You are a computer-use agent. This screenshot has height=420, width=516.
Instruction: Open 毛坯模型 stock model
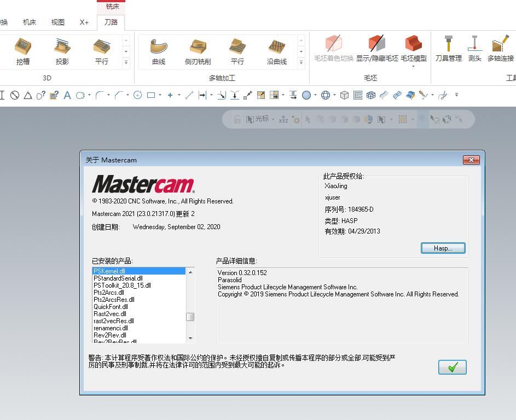point(413,48)
